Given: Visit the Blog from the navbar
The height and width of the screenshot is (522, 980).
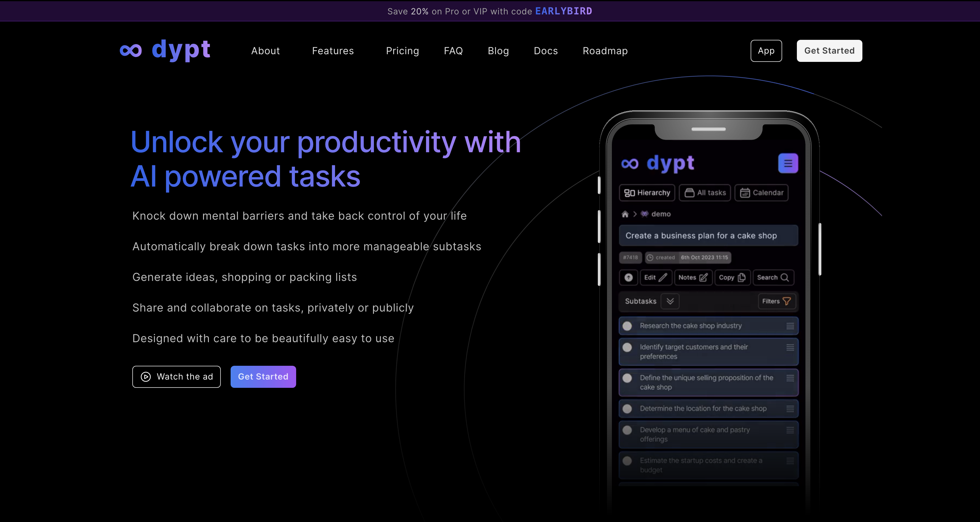Looking at the screenshot, I should (x=498, y=51).
